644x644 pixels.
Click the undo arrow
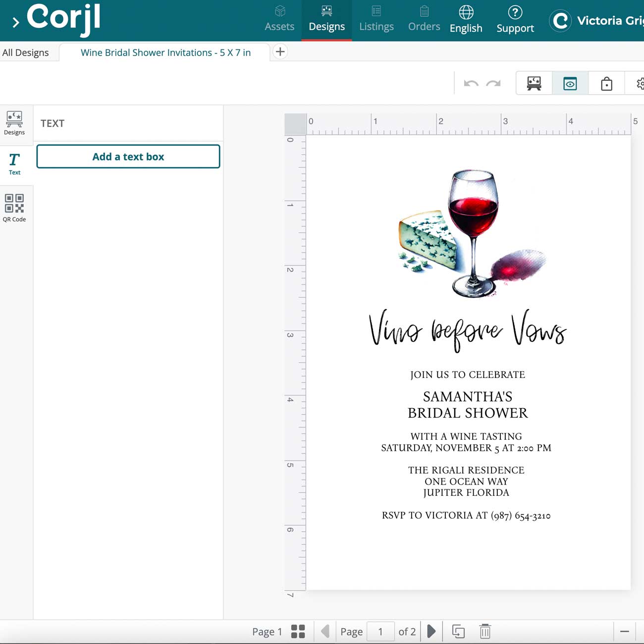[471, 83]
